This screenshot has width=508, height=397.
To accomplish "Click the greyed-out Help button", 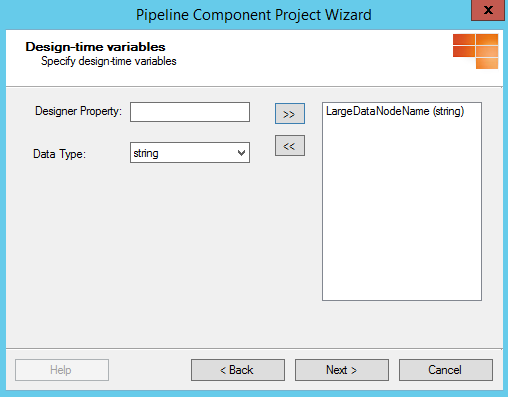I will click(x=62, y=370).
